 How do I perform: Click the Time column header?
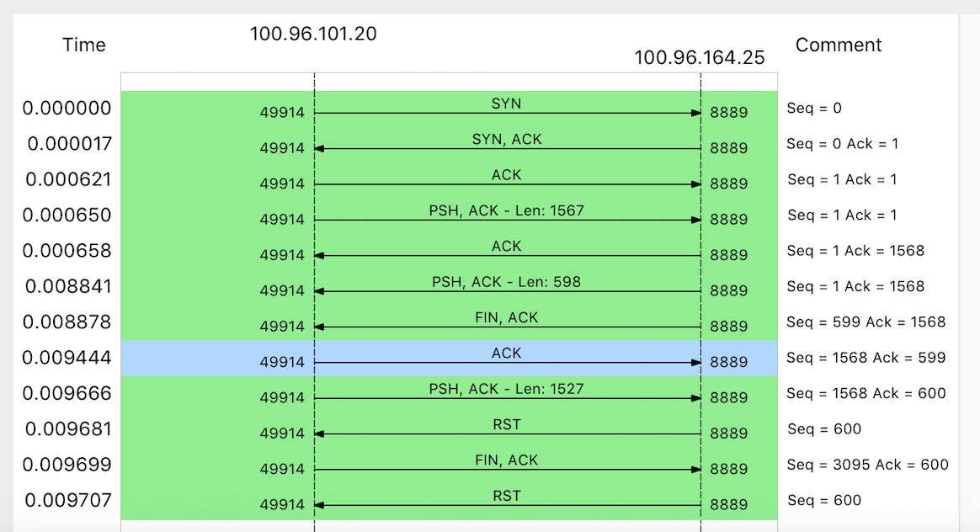point(84,45)
